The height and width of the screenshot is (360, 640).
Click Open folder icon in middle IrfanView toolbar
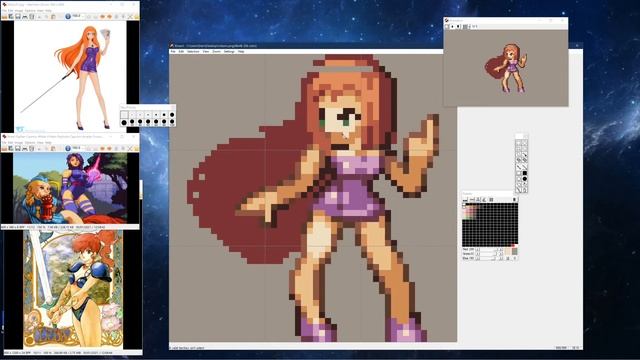tap(4, 148)
